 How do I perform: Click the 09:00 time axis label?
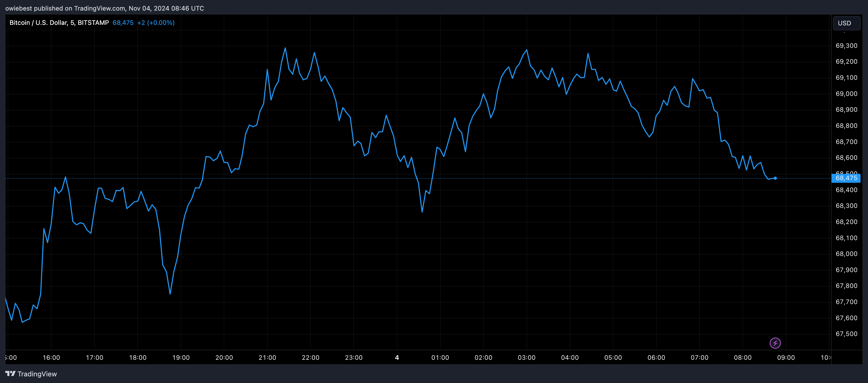point(786,357)
